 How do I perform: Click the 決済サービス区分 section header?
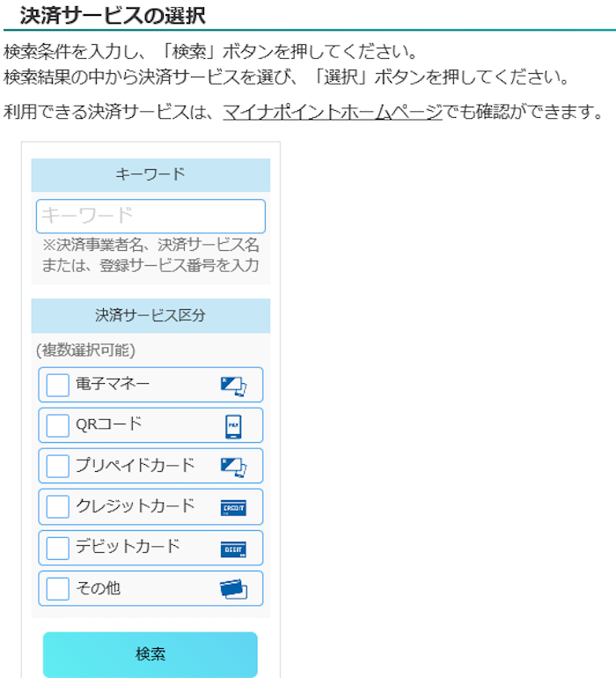click(x=150, y=315)
